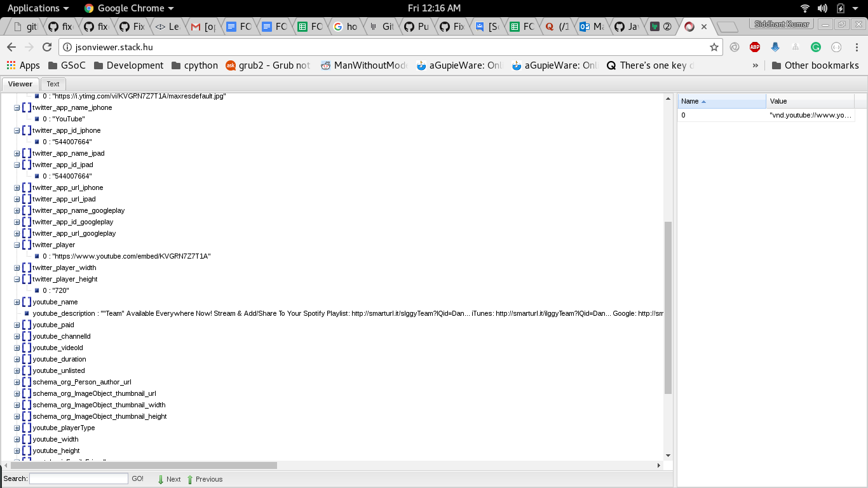Go back to the previous page
Image resolution: width=868 pixels, height=488 pixels.
(x=11, y=47)
